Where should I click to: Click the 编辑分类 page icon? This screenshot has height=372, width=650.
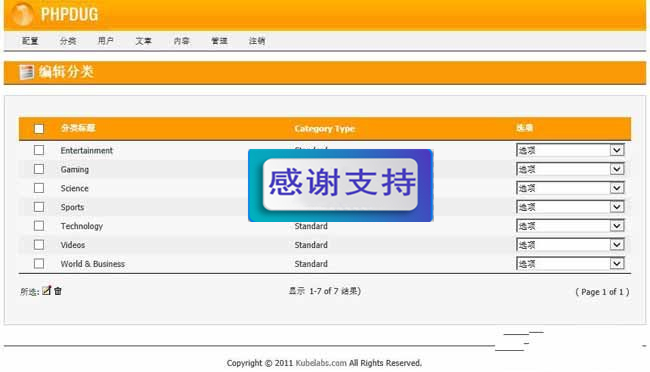[26, 72]
